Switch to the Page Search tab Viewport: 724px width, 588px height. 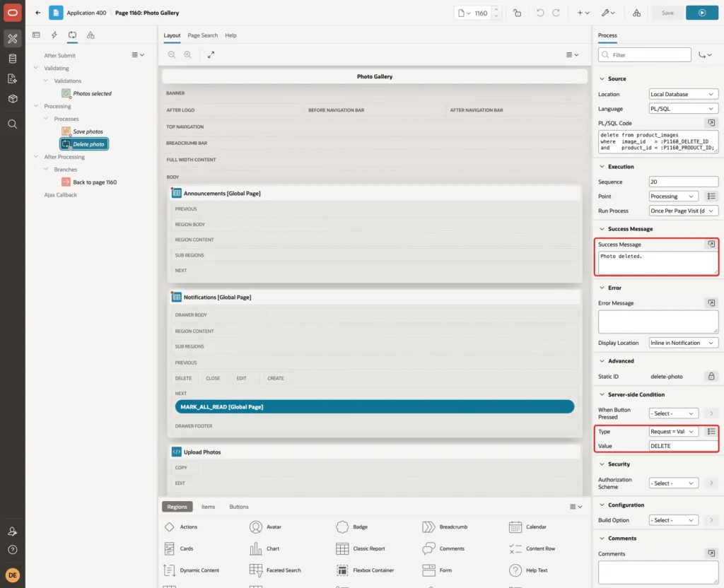click(x=203, y=35)
